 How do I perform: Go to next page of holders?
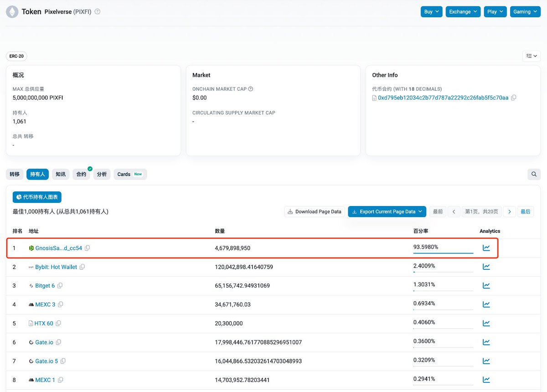click(x=510, y=211)
